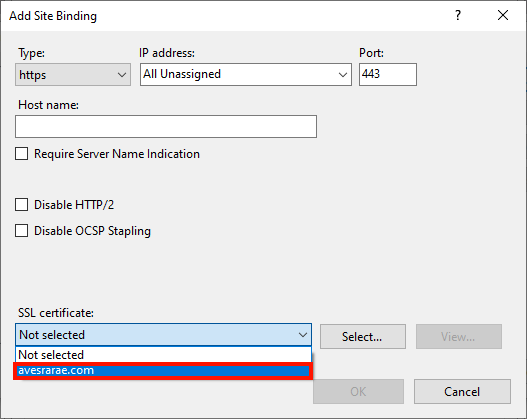Collapse the SSL certificate dropdown chevron
Image resolution: width=527 pixels, height=419 pixels.
coord(302,335)
